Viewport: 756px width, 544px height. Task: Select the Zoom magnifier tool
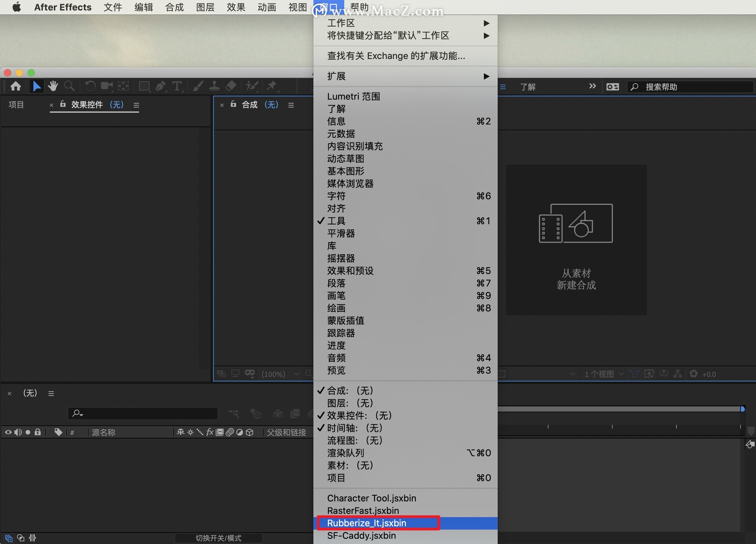coord(69,86)
